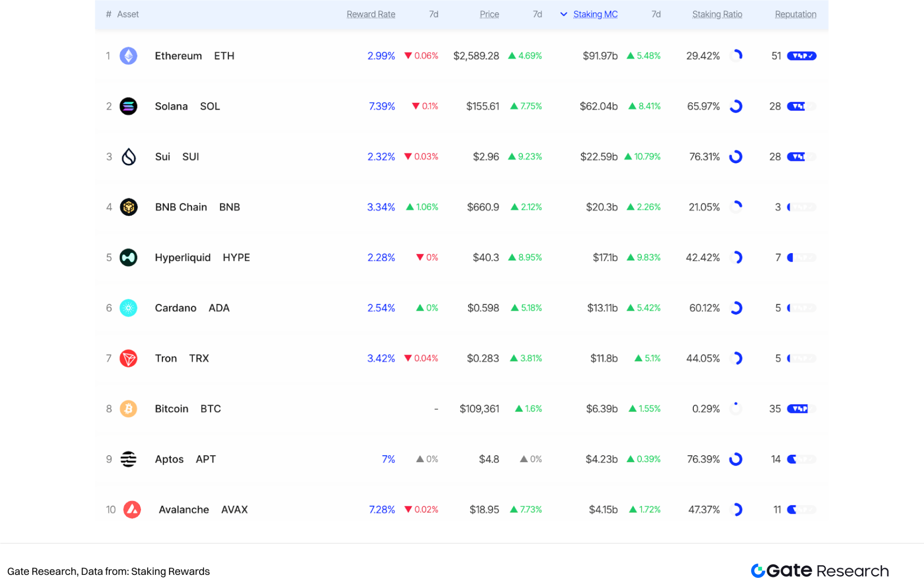Open the BNB Chain asset name link
The height and width of the screenshot is (578, 924).
pyautogui.click(x=181, y=207)
